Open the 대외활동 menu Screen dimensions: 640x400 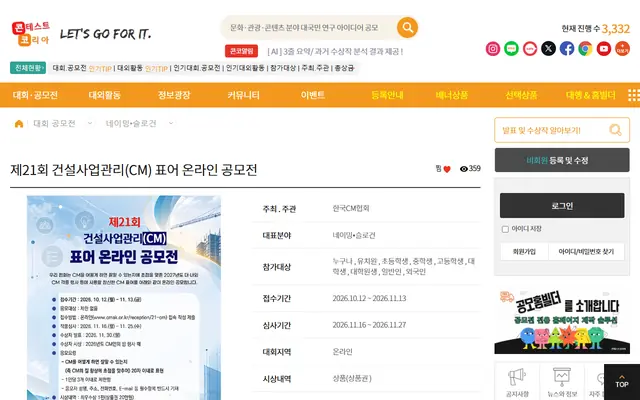(x=104, y=95)
